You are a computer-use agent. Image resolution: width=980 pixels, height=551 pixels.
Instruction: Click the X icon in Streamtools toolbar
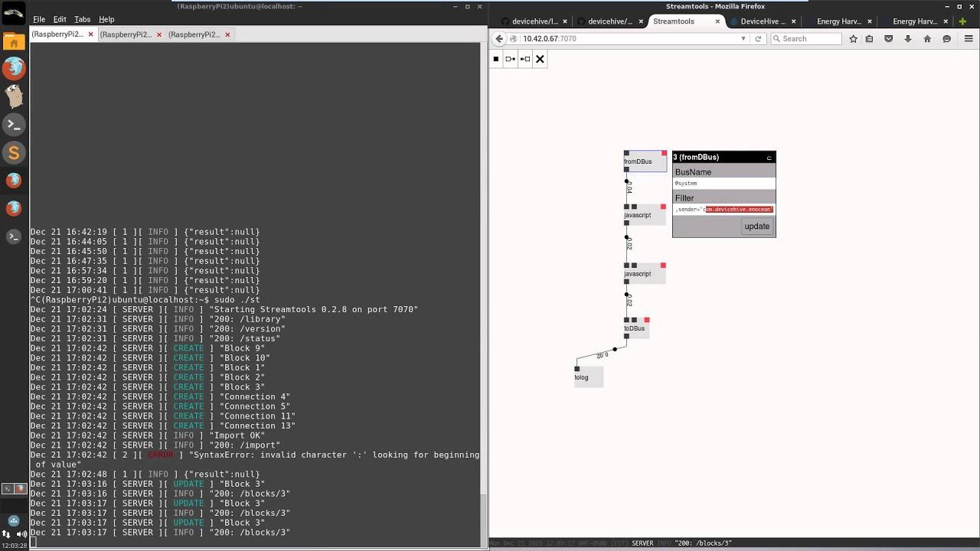(x=540, y=59)
